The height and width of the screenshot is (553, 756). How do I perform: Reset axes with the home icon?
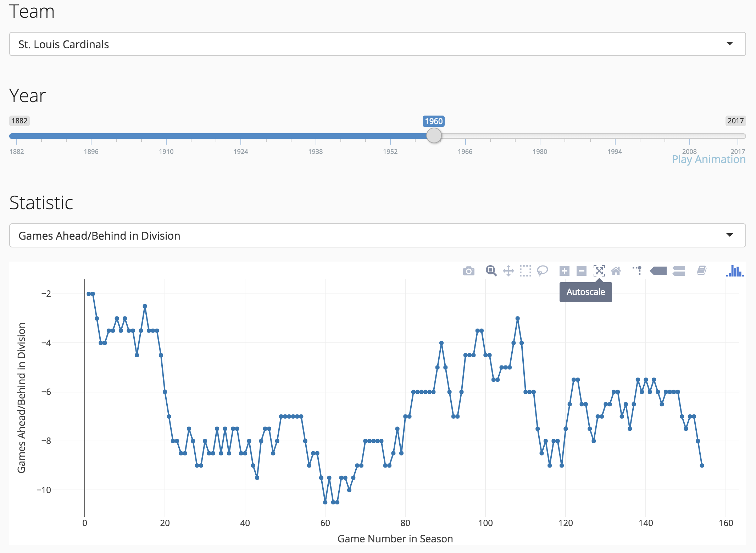pyautogui.click(x=616, y=271)
